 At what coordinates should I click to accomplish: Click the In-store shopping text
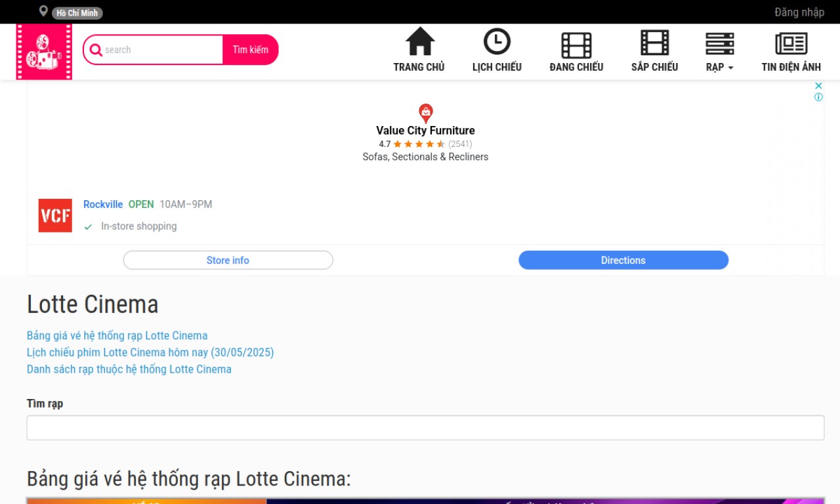138,226
